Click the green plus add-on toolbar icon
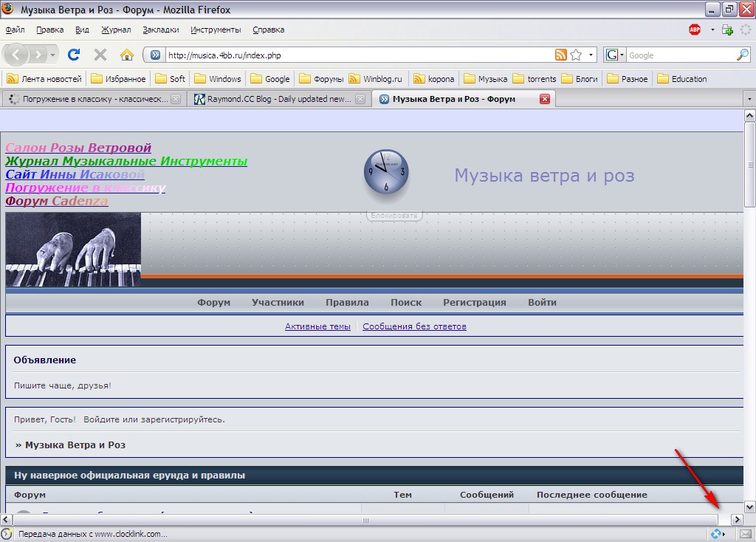 click(x=727, y=30)
